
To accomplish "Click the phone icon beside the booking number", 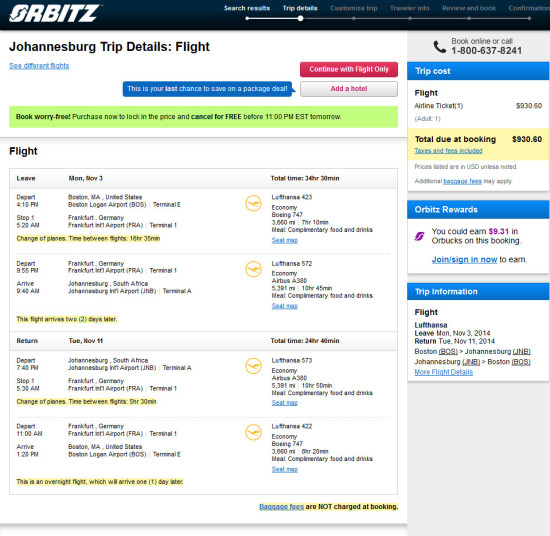I will [440, 47].
